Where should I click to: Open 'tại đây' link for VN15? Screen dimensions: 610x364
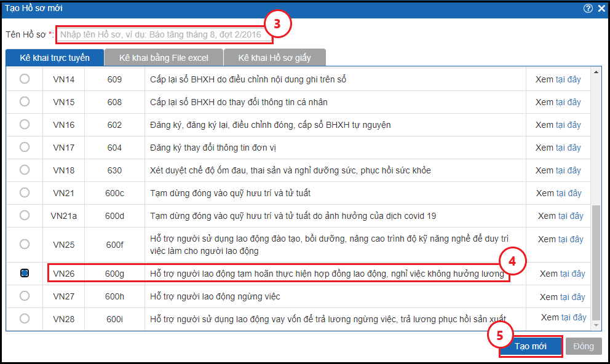568,102
